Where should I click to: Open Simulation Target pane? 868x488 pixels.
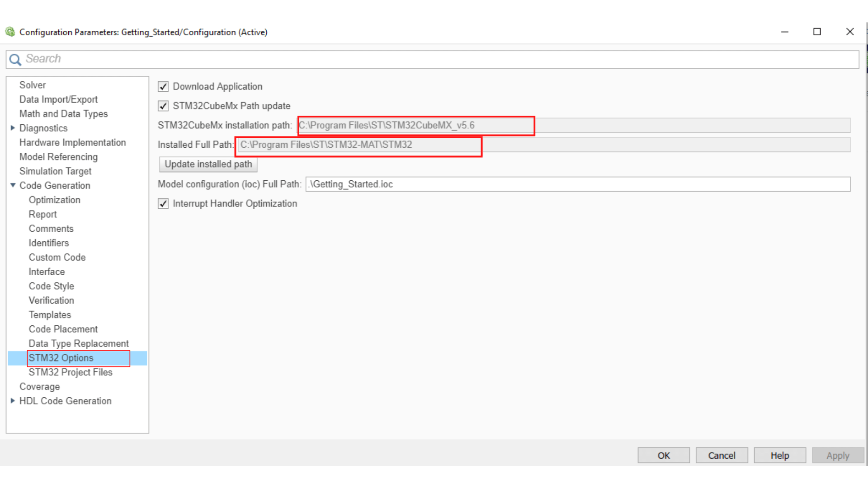(55, 171)
